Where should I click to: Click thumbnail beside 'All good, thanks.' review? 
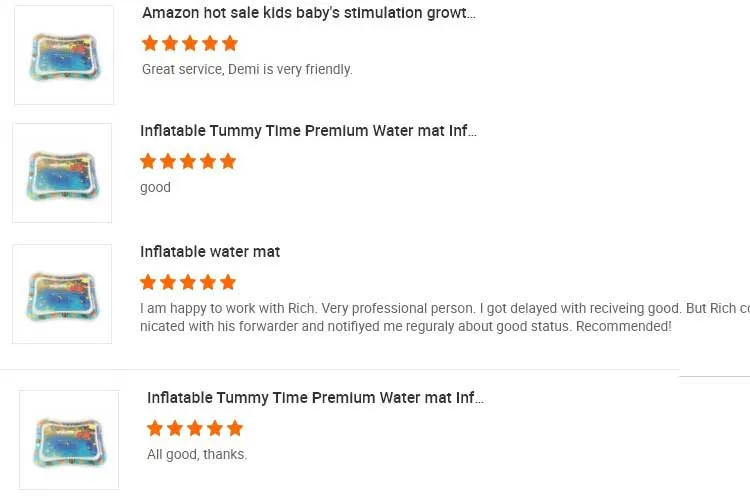click(69, 440)
